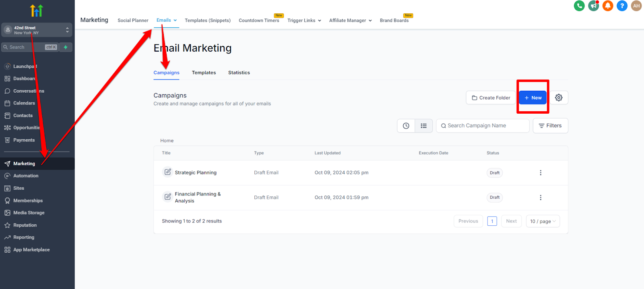Image resolution: width=644 pixels, height=289 pixels.
Task: Open three-dot menu for Strategic Planning
Action: click(x=541, y=173)
